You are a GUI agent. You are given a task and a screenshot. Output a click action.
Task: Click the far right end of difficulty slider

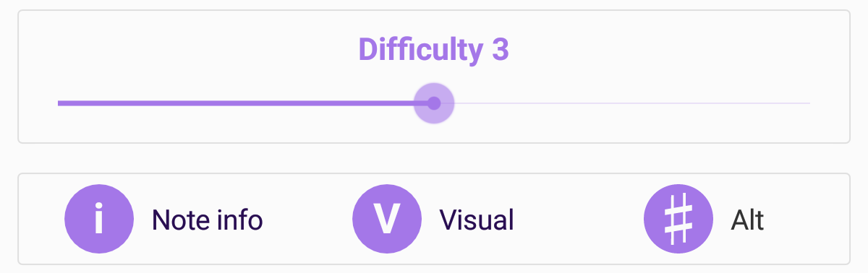(x=809, y=103)
